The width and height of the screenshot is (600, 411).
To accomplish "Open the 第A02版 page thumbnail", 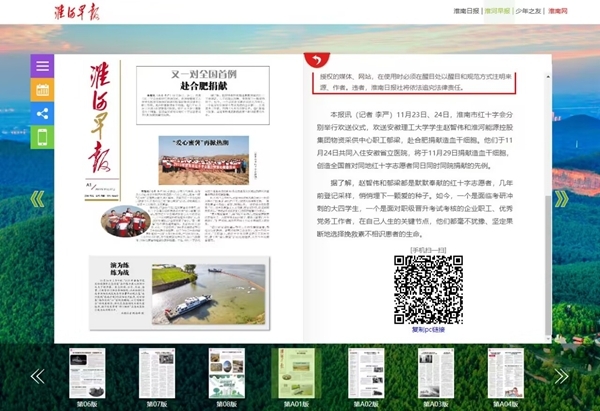I will click(x=366, y=373).
